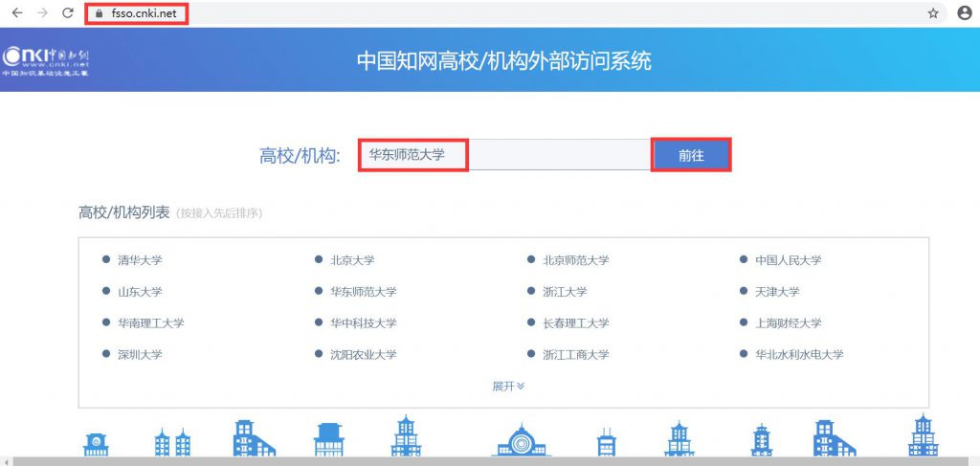Open 华北水利水电大学 from the list

coord(799,354)
